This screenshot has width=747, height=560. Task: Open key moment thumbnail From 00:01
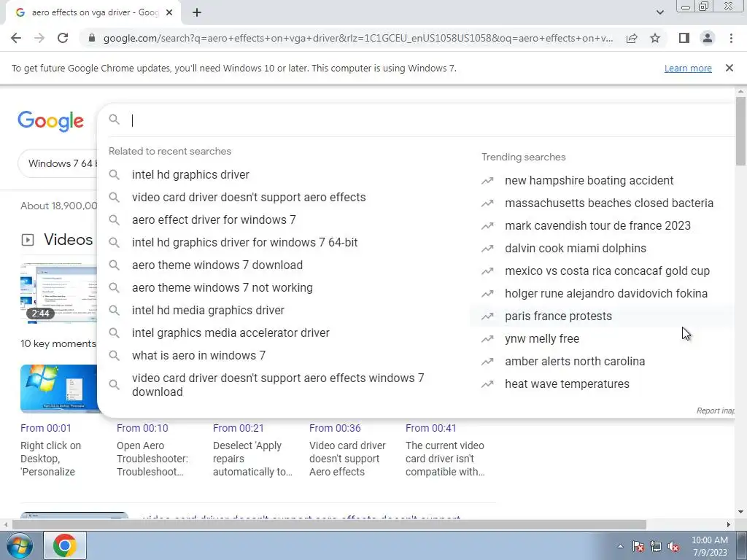[58, 389]
